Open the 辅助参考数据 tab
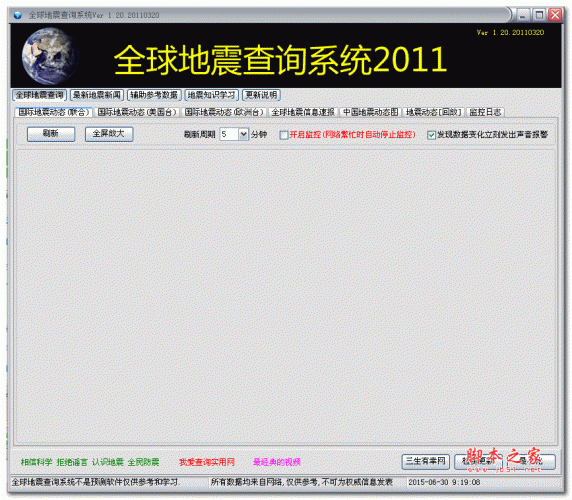 [x=154, y=95]
